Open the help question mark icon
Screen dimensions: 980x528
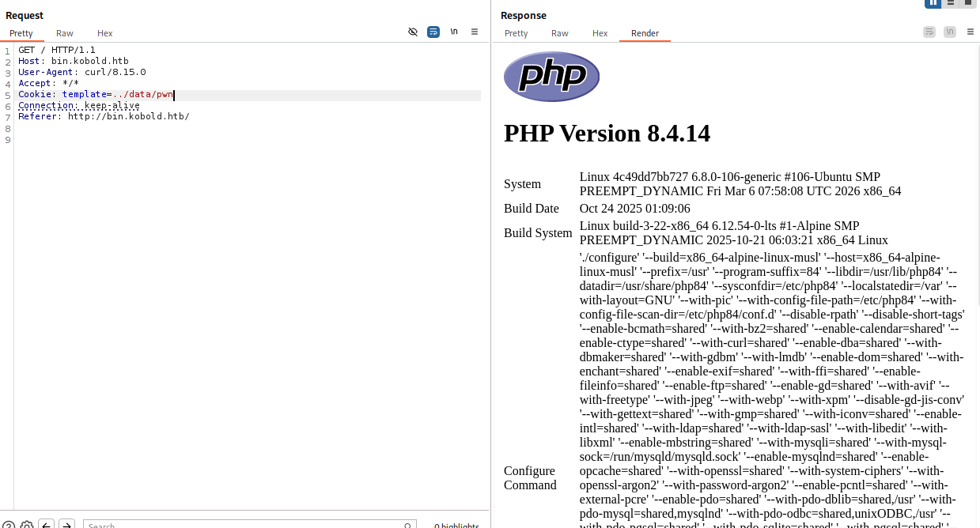point(8,525)
